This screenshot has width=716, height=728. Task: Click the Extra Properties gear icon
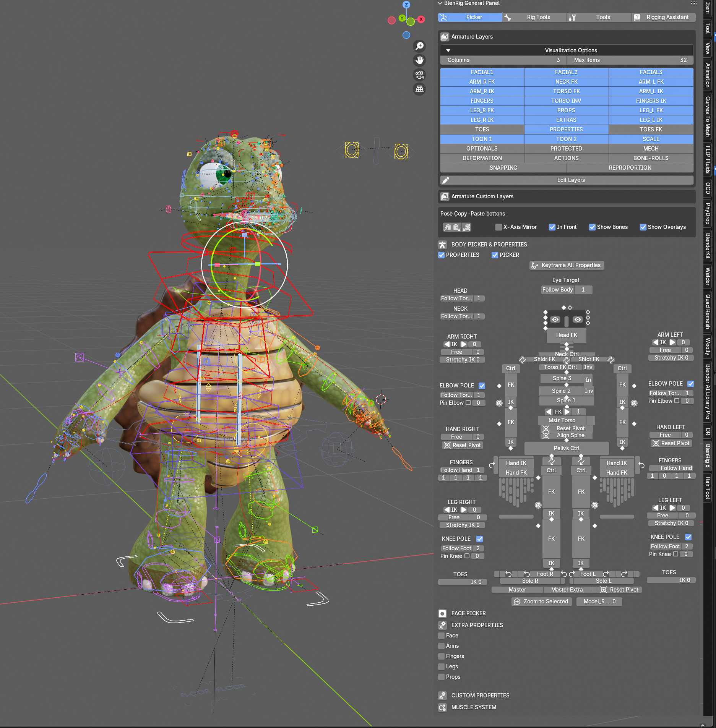(442, 625)
